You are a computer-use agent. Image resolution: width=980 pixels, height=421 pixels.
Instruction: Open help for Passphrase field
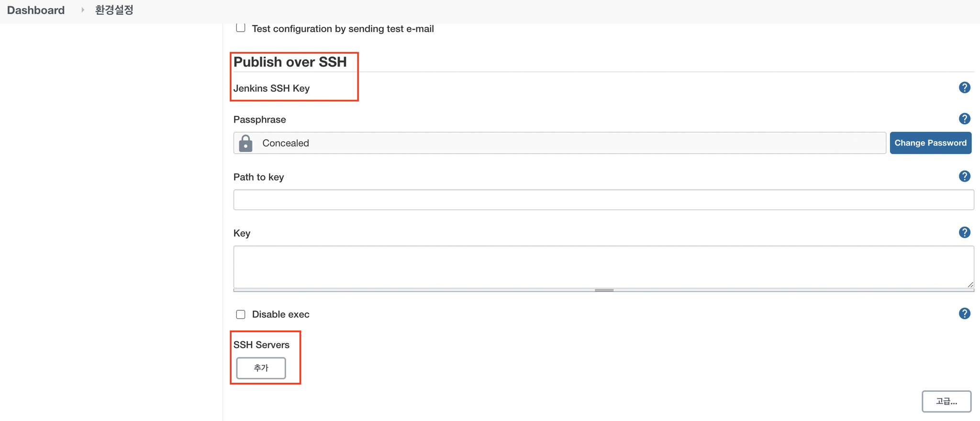click(x=964, y=119)
